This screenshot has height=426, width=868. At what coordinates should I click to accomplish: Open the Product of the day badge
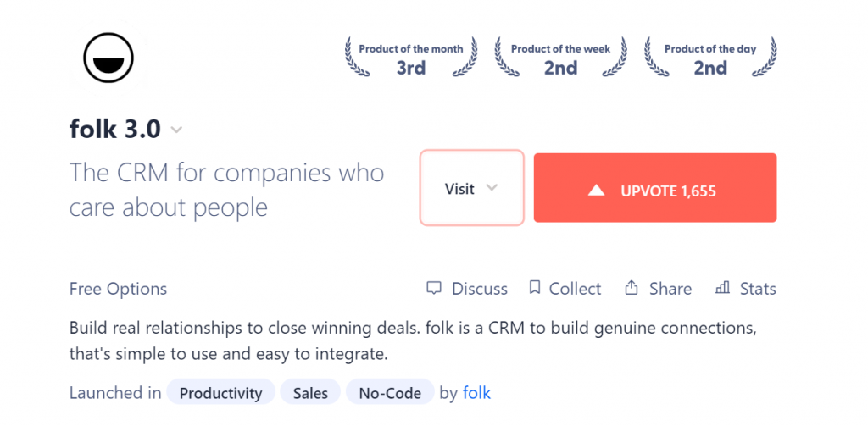[x=710, y=58]
